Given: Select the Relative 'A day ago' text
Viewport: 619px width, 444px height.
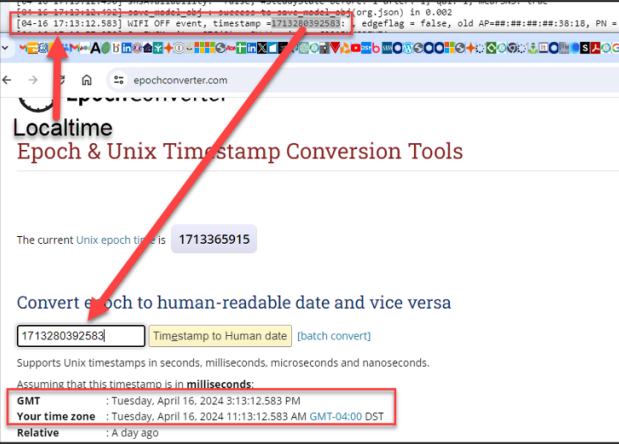Looking at the screenshot, I should tap(135, 433).
